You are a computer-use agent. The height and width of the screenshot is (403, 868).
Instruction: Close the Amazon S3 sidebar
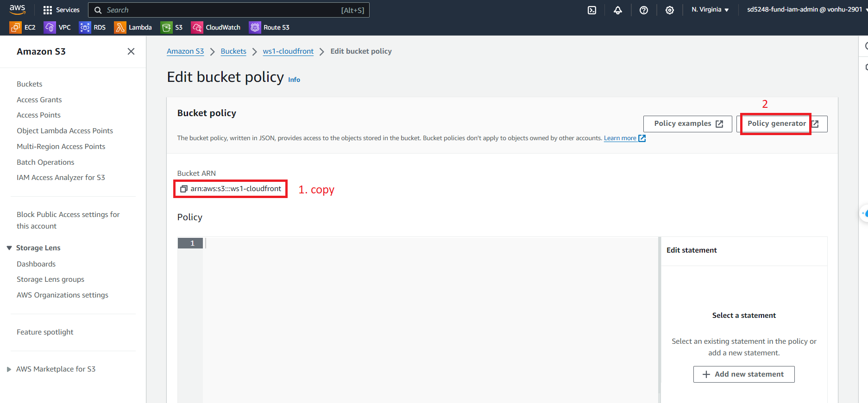(131, 51)
